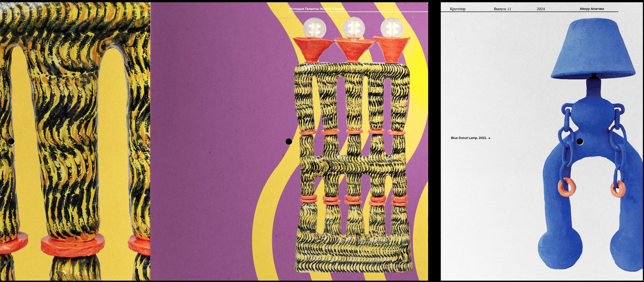Click the year '2024' in header

tap(541, 9)
